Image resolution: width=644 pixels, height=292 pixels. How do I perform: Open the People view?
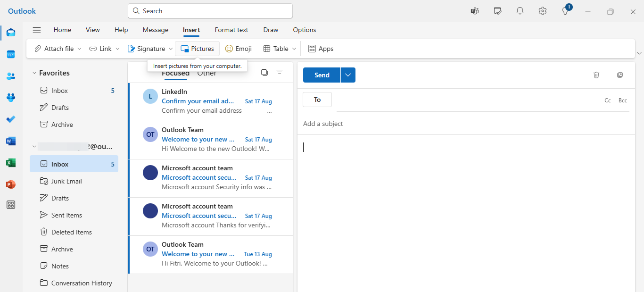tap(10, 76)
